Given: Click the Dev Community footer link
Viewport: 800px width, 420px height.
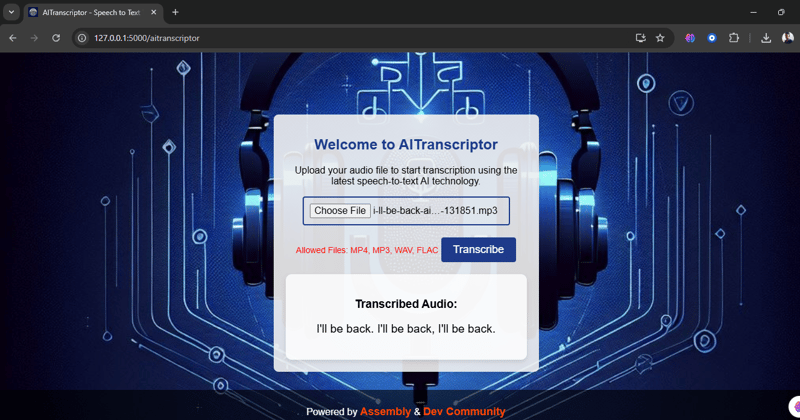Looking at the screenshot, I should click(464, 411).
